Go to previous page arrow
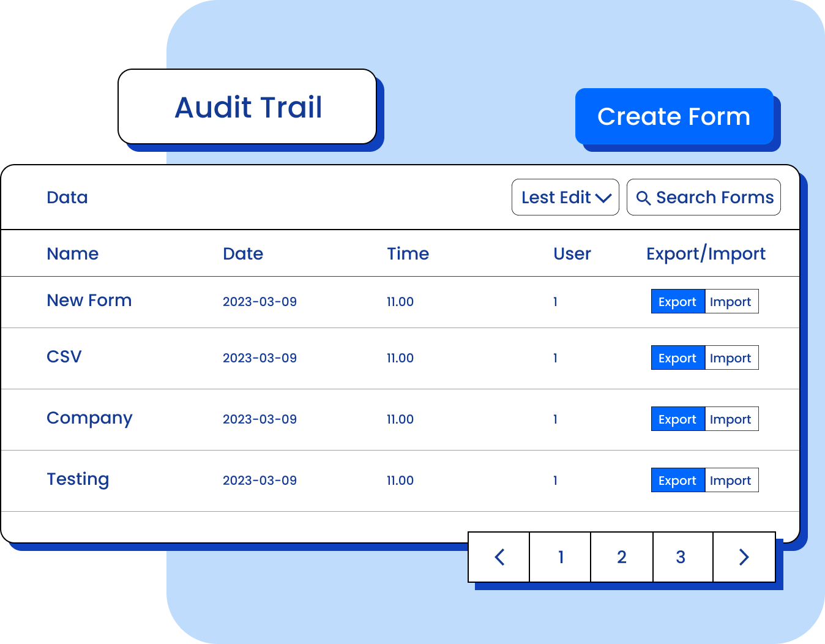This screenshot has width=825, height=644. (499, 557)
